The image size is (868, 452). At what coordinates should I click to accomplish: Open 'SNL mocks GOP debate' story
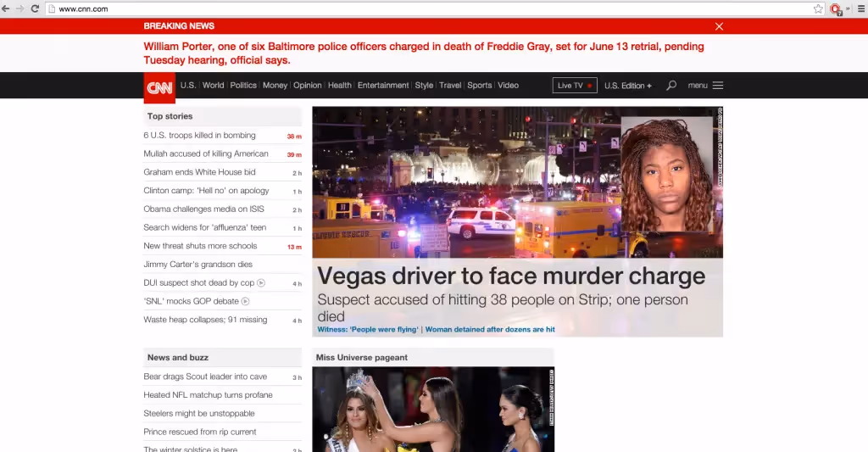pyautogui.click(x=191, y=301)
